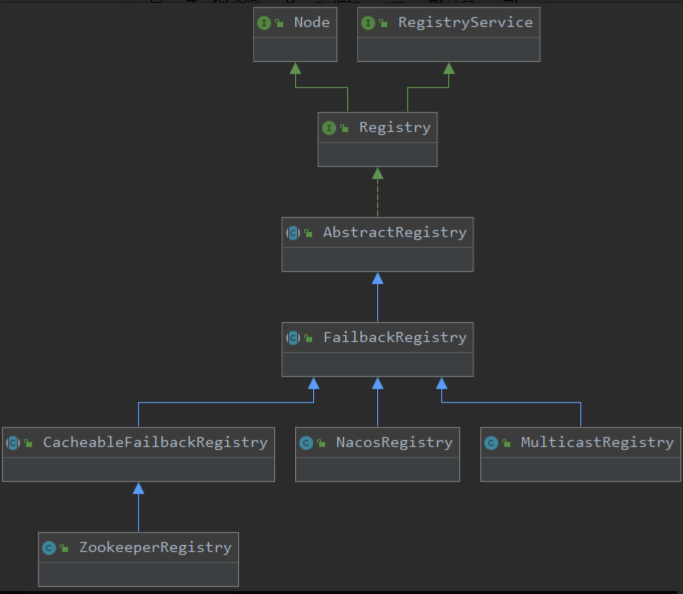Screen dimensions: 683x594
Task: Select the ZookeeperRegistry class name
Action: [x=155, y=547]
